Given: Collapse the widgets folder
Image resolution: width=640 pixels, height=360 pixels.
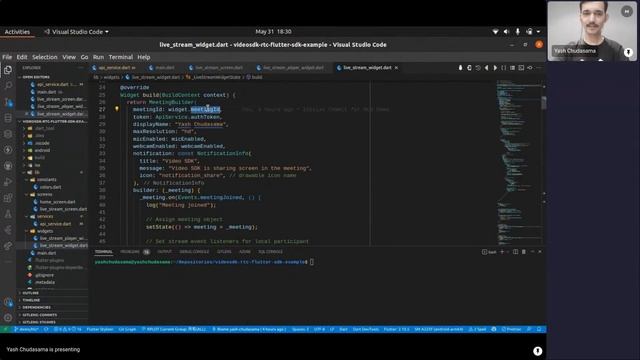Looking at the screenshot, I should point(45,231).
